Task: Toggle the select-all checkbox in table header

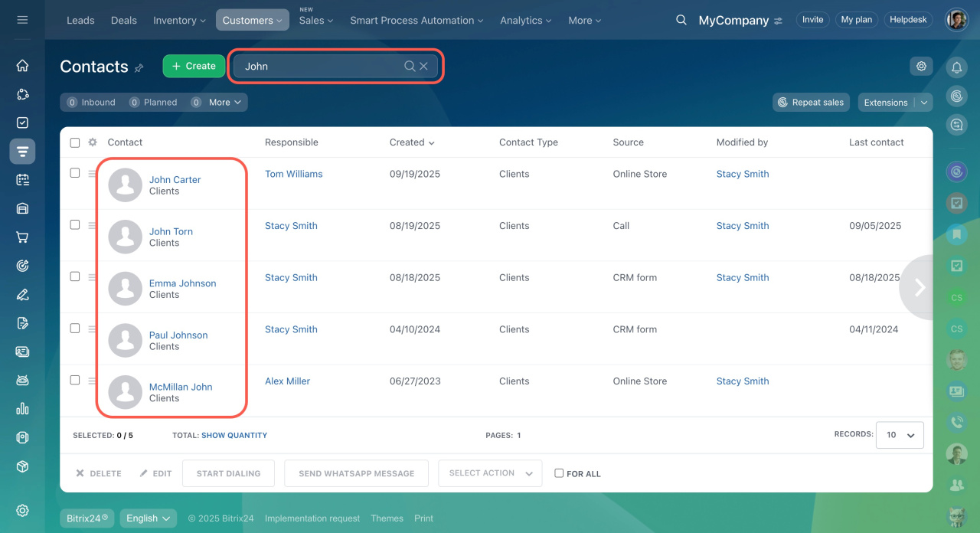Action: [x=75, y=142]
